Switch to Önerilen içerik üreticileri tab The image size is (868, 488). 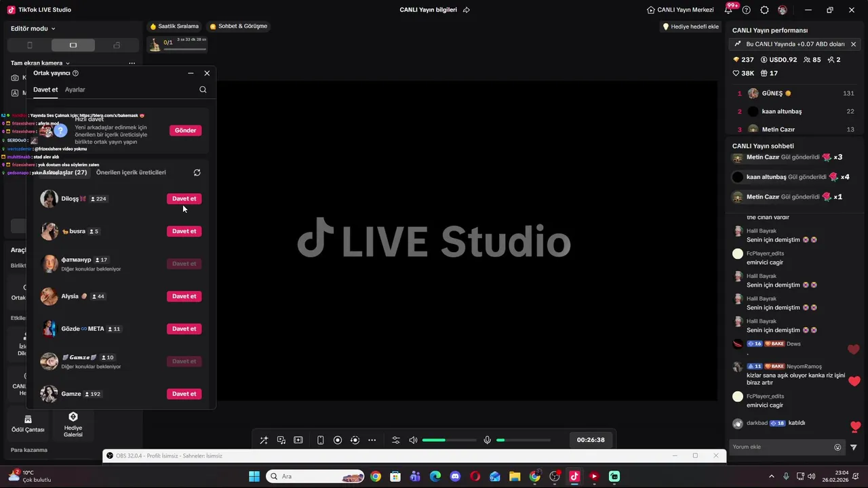click(131, 173)
